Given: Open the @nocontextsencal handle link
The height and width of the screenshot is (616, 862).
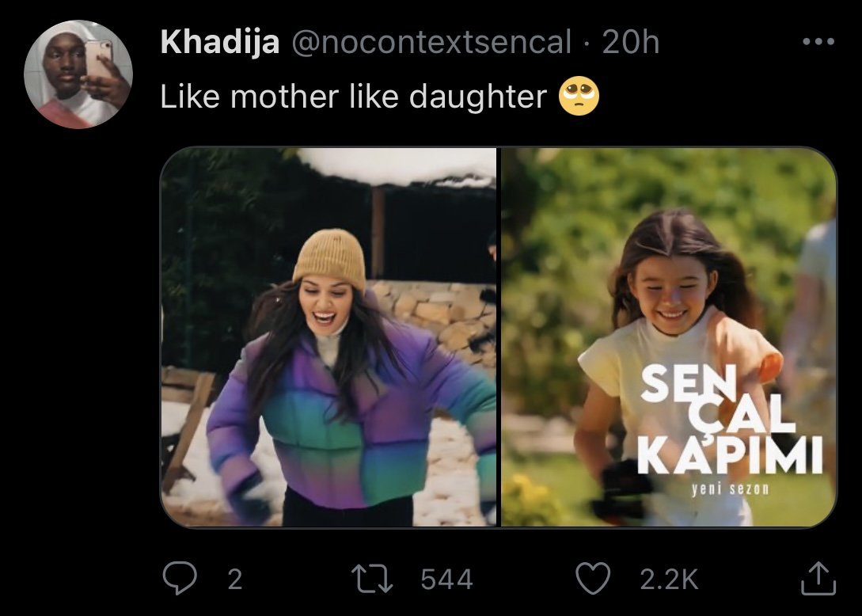Looking at the screenshot, I should coord(431,42).
